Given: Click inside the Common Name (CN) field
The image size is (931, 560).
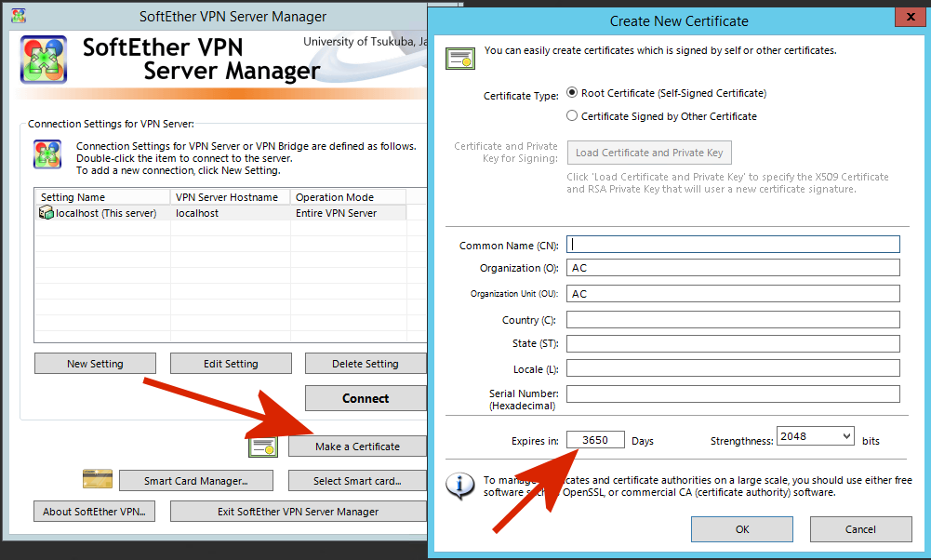Looking at the screenshot, I should (x=733, y=245).
